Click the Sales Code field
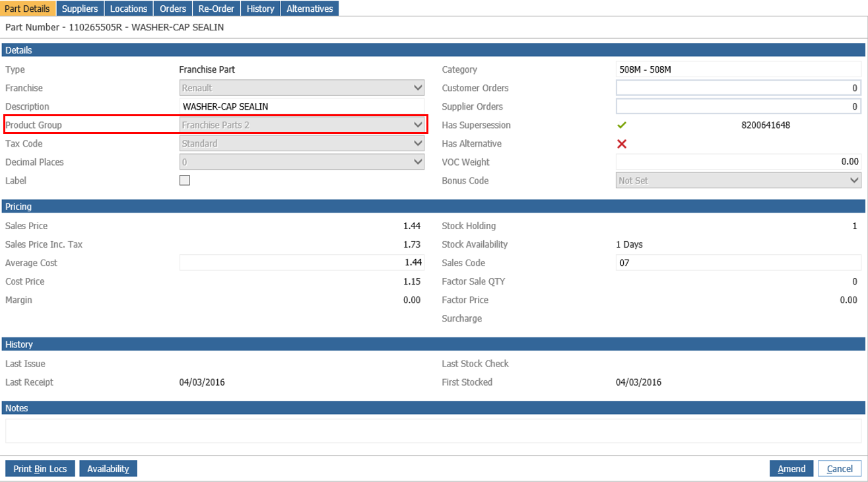 point(738,263)
